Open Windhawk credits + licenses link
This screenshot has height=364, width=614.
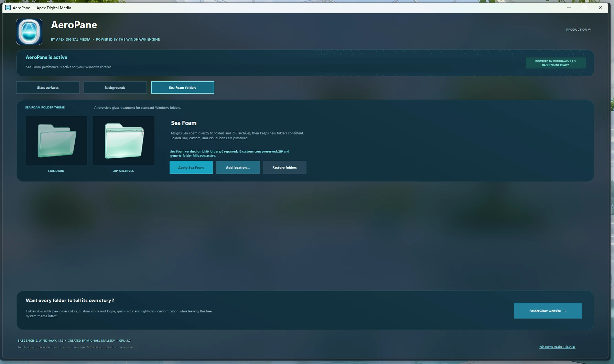(557, 347)
